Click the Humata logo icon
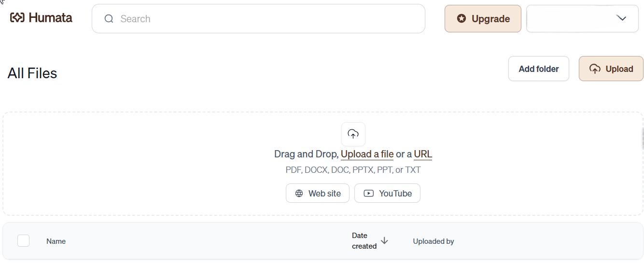Screen dimensions: 644x266 [17, 18]
